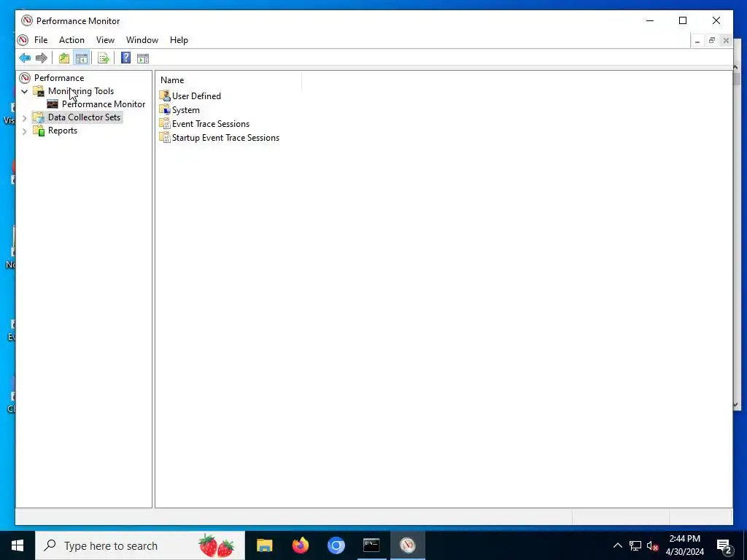
Task: Expand the Data Collector Sets node
Action: pyautogui.click(x=25, y=117)
